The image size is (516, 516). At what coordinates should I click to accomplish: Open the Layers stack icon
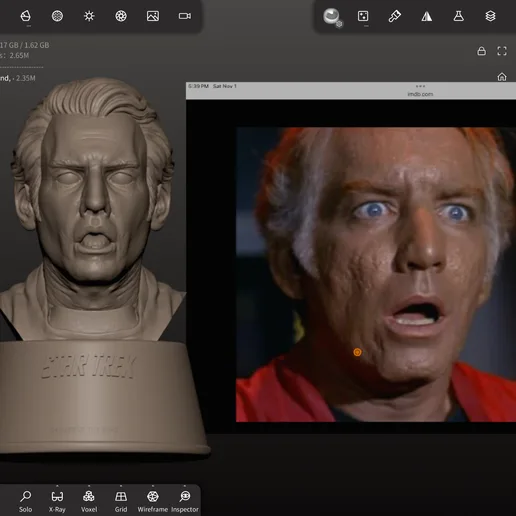click(x=490, y=16)
